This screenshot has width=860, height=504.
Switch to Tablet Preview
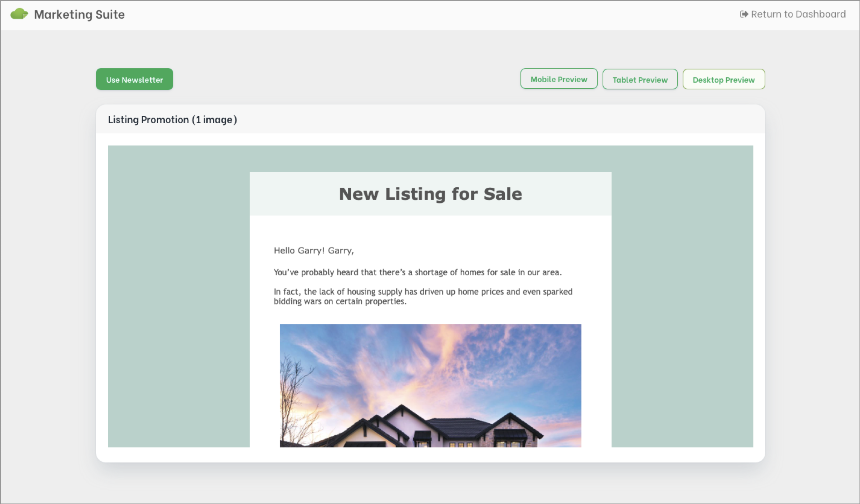click(639, 79)
